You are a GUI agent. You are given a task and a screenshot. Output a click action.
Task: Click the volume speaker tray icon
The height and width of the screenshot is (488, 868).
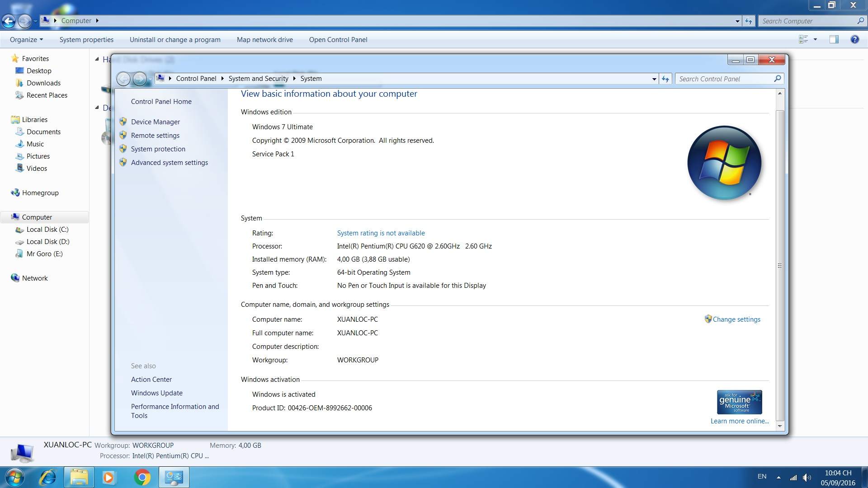click(x=807, y=477)
